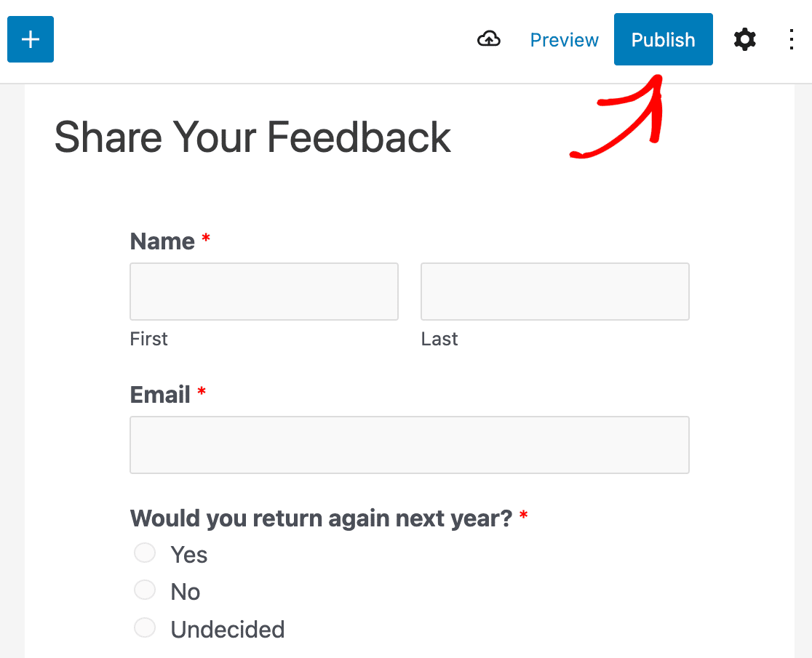Screen dimensions: 812x658
Task: Open the three-dot options menu
Action: (x=792, y=39)
